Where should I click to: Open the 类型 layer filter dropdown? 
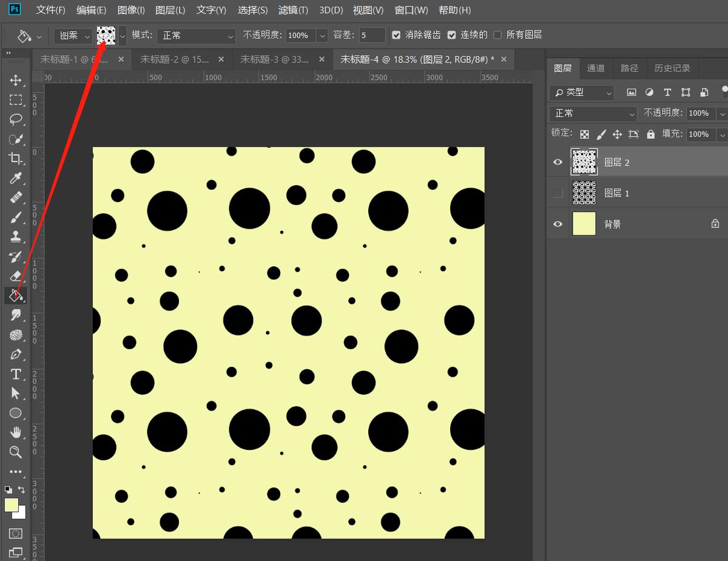tap(582, 93)
